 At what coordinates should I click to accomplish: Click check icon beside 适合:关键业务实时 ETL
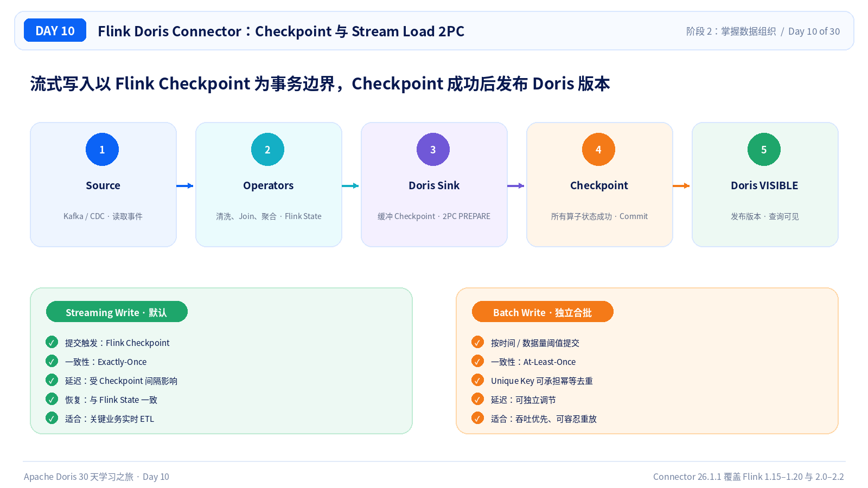click(x=52, y=418)
